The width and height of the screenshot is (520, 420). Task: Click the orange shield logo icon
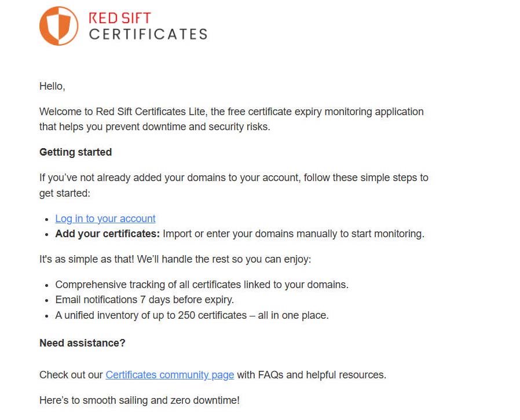[58, 26]
